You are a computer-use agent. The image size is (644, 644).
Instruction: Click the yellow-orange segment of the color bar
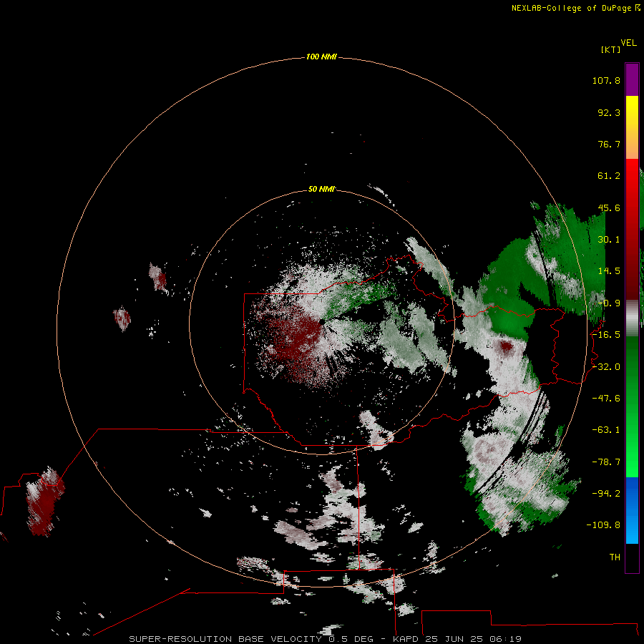tap(632, 127)
